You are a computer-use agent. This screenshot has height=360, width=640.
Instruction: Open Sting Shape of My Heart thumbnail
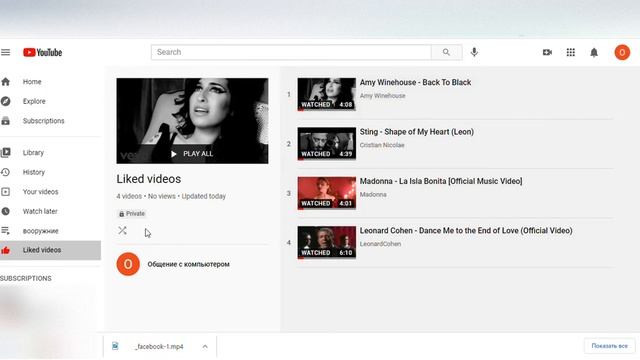point(327,144)
